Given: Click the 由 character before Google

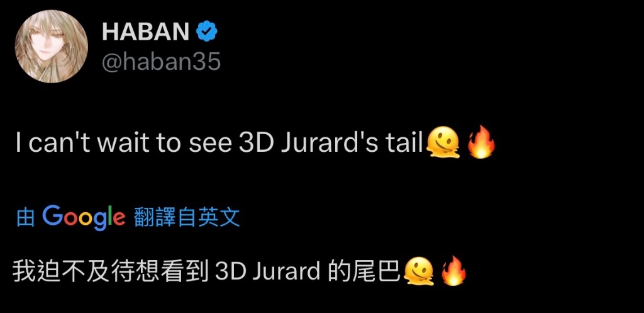Looking at the screenshot, I should click(x=25, y=218).
